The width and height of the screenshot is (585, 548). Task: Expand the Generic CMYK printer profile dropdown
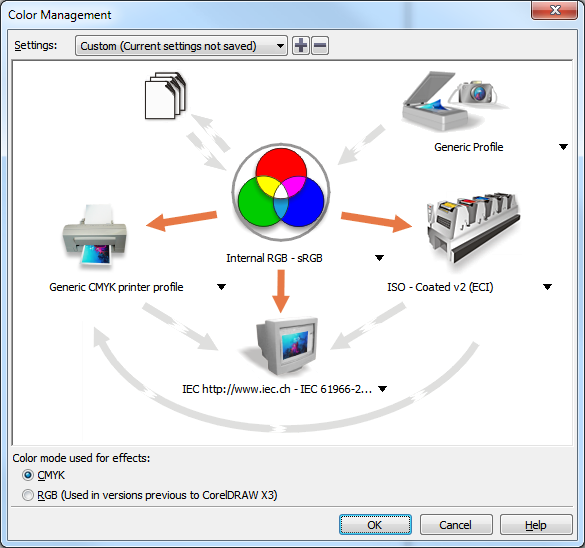(x=221, y=287)
